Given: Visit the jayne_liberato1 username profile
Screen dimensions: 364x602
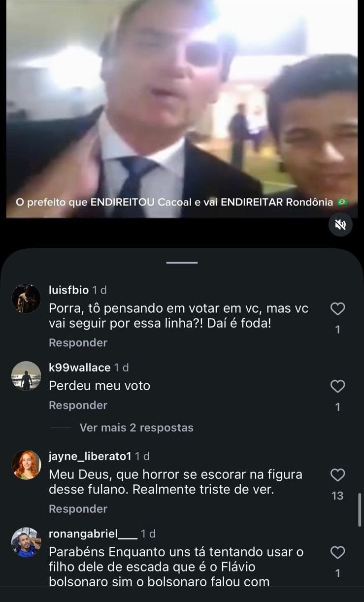Looking at the screenshot, I should click(x=90, y=457).
